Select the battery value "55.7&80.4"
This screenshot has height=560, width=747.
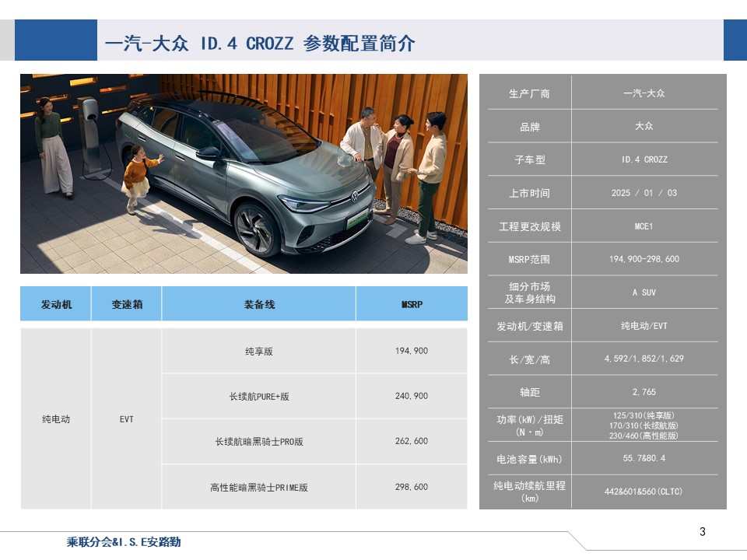tap(644, 458)
